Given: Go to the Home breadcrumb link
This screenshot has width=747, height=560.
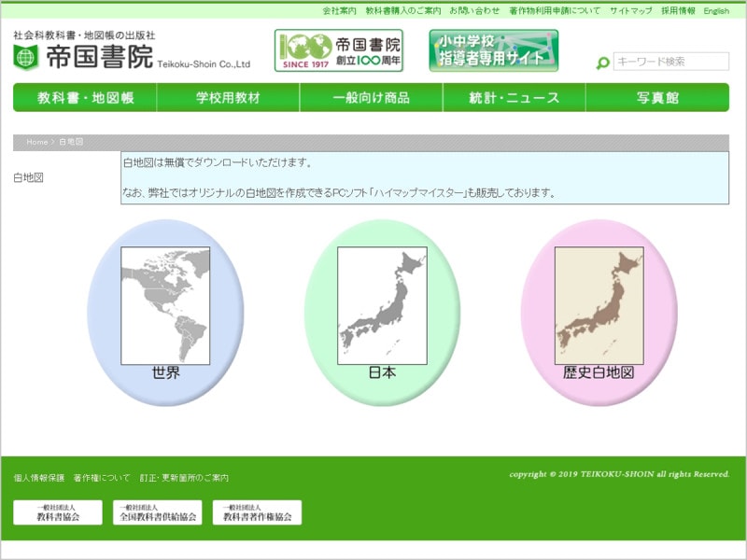Looking at the screenshot, I should pos(35,142).
